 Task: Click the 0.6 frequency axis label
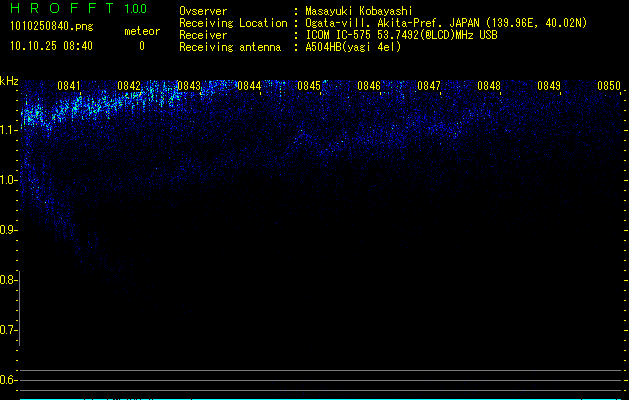point(7,380)
